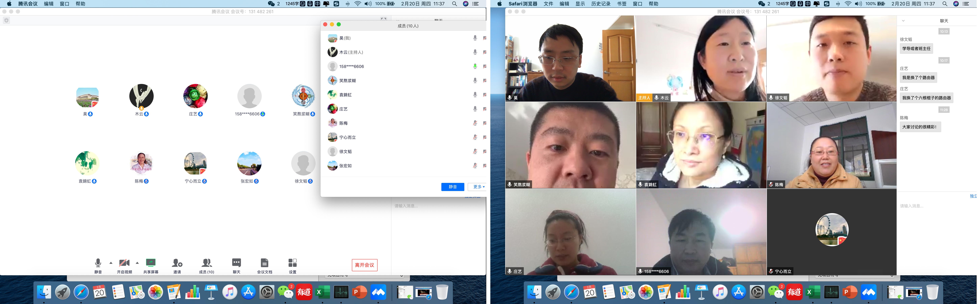
Task: Select 木云 host video tile in the right window
Action: 701,59
